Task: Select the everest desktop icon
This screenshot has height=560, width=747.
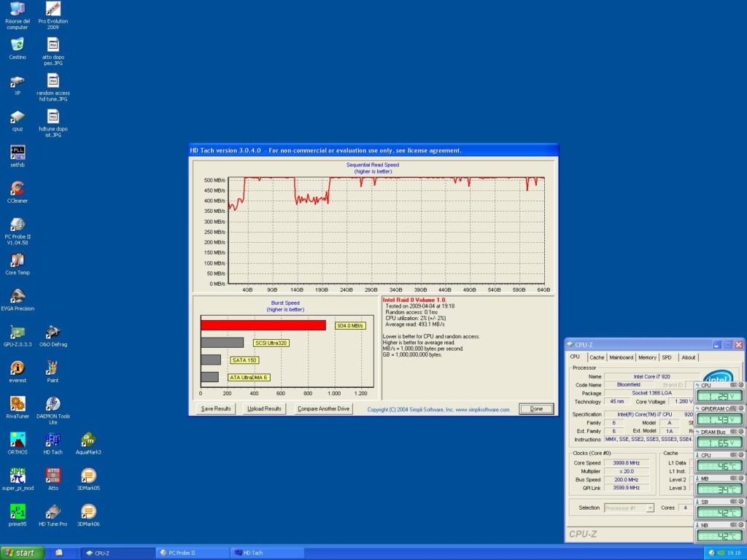Action: click(x=18, y=372)
